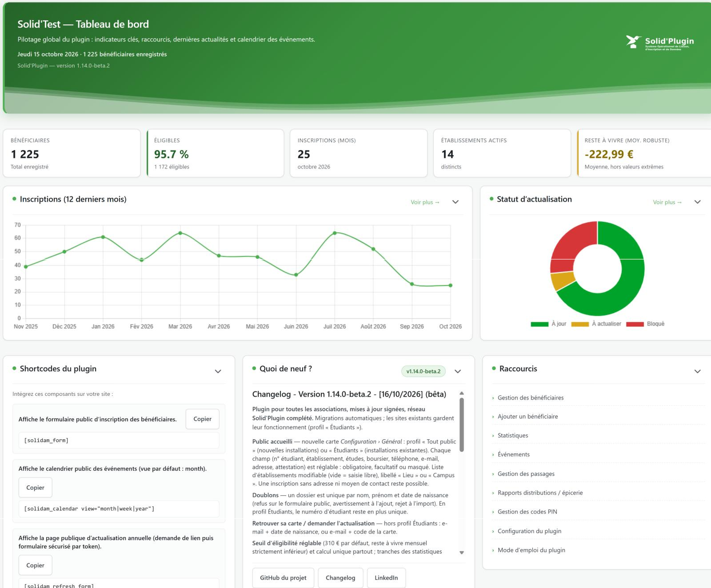Collapse the Inscriptions chart panel
This screenshot has width=711, height=588.
point(455,202)
